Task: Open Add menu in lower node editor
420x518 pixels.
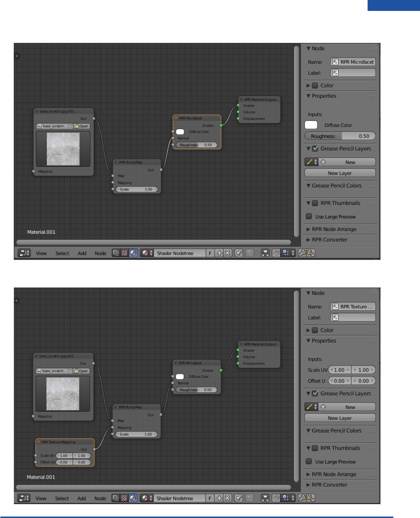Action: tap(82, 498)
